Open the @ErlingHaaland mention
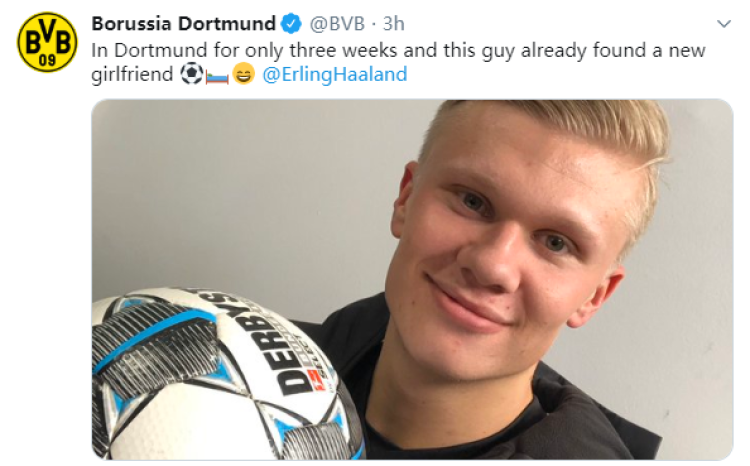The width and height of the screenshot is (750, 466). pos(335,75)
